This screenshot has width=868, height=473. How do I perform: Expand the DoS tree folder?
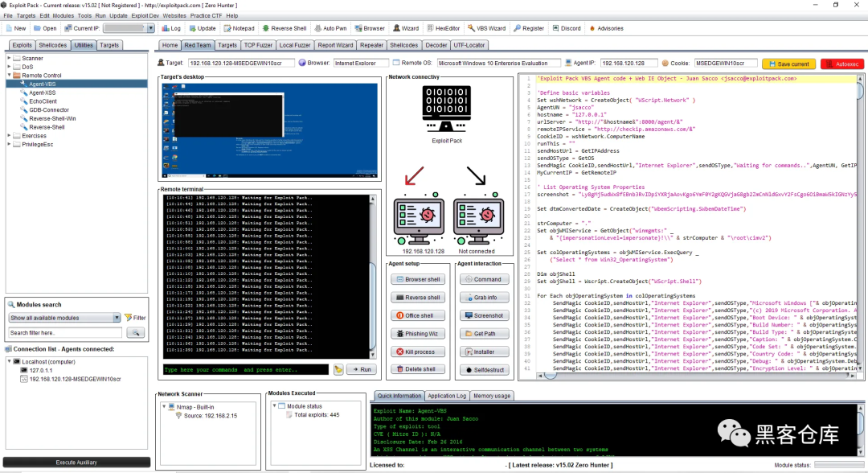(9, 67)
